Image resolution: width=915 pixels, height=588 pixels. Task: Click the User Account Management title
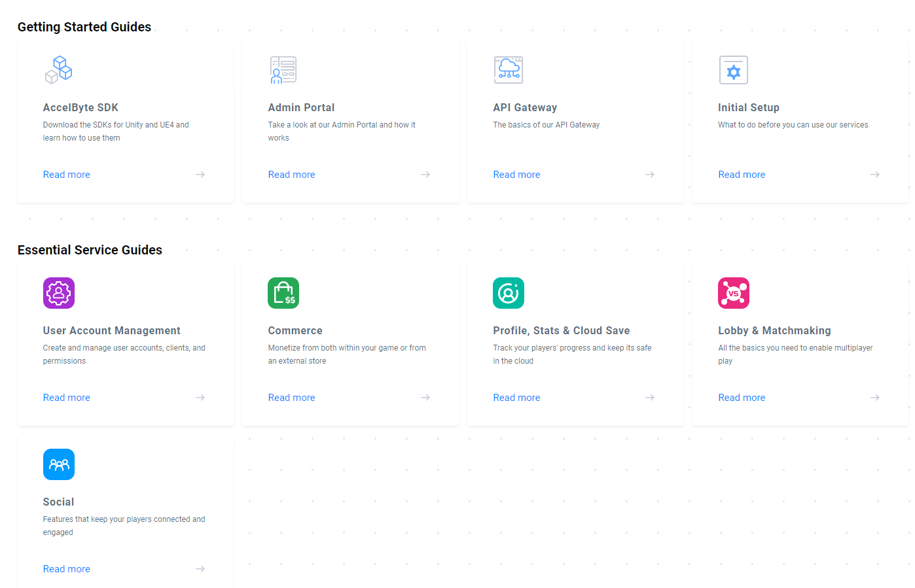(112, 331)
